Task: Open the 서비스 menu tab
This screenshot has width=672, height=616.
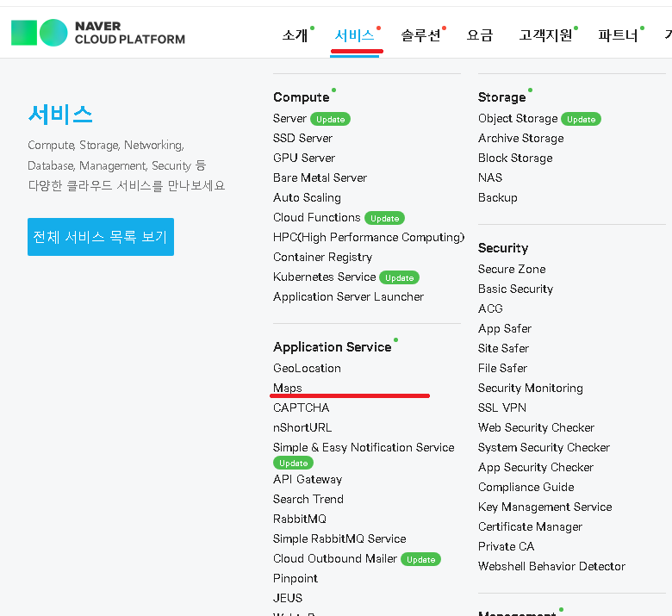Action: (354, 35)
